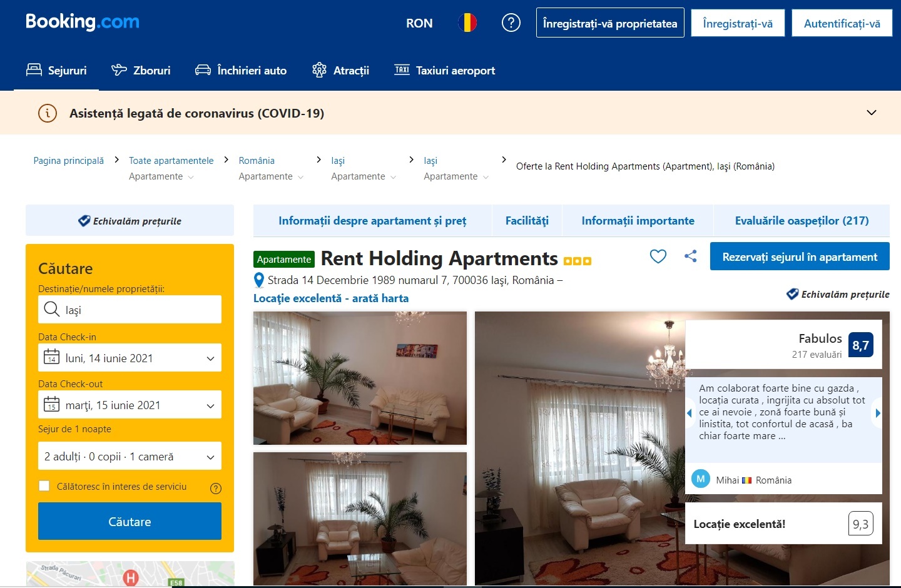Click Rezervați sejurul în apartament button
Screen dimensions: 901x588
click(x=800, y=256)
